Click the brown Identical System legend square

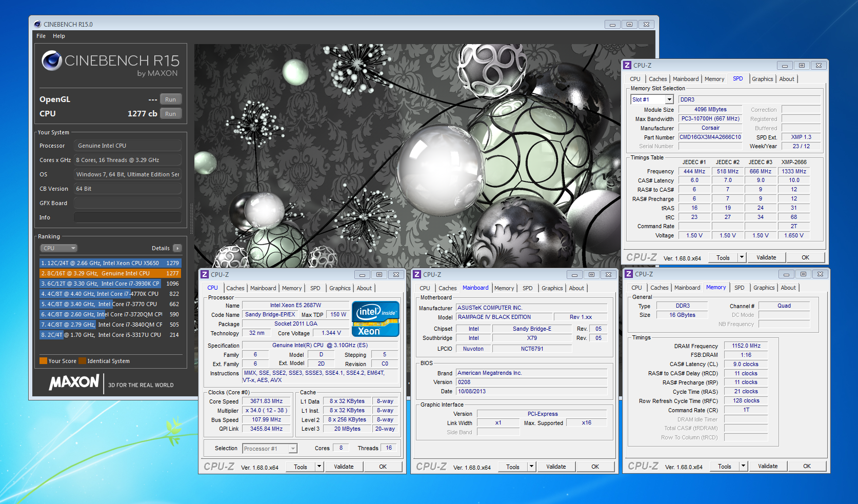coord(82,360)
